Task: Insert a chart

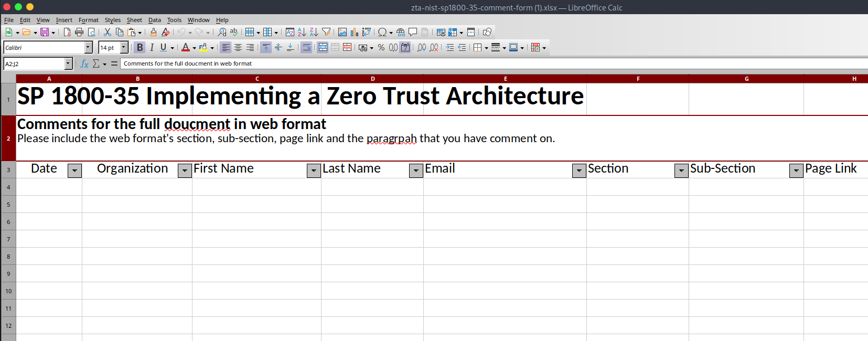Action: click(355, 32)
